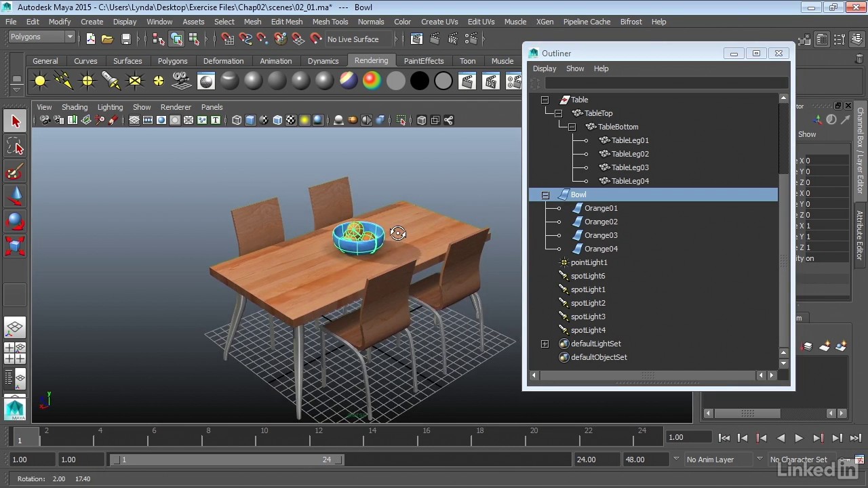Create a spot light from the shelf
The image size is (868, 488).
(x=111, y=81)
